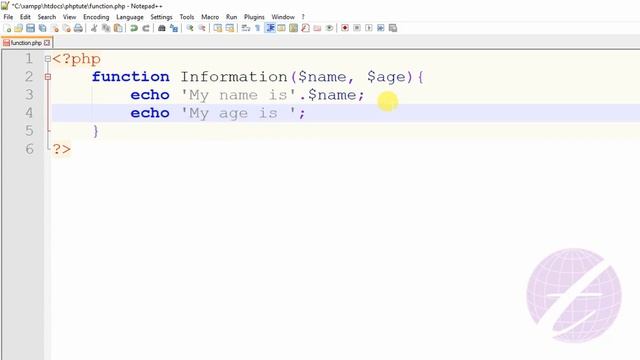The height and width of the screenshot is (360, 640).
Task: Play back the recorded macro
Action: [x=369, y=28]
